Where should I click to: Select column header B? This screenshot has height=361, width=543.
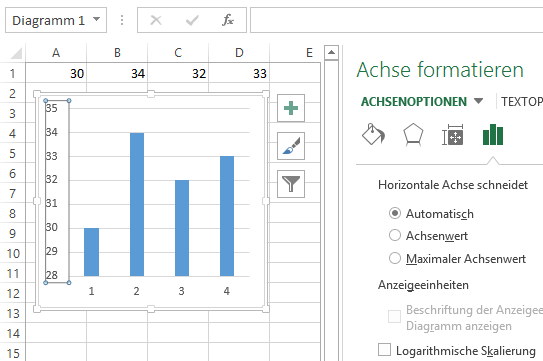[117, 53]
